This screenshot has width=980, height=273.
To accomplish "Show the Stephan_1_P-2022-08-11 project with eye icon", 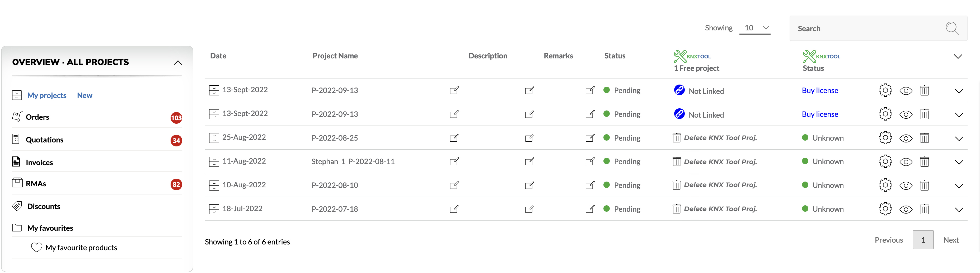I will click(x=906, y=162).
